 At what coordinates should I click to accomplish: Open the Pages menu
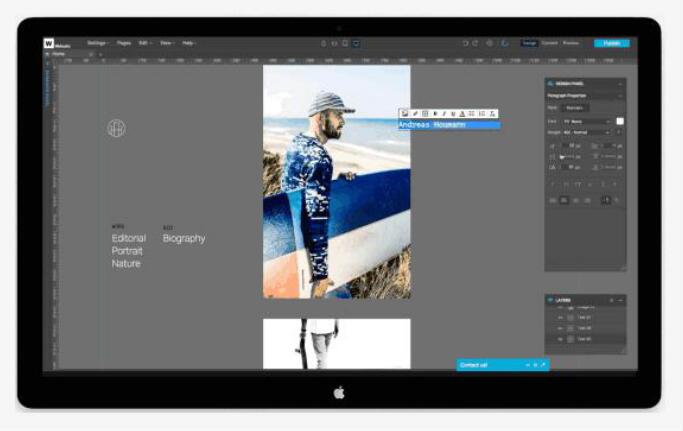tap(124, 43)
